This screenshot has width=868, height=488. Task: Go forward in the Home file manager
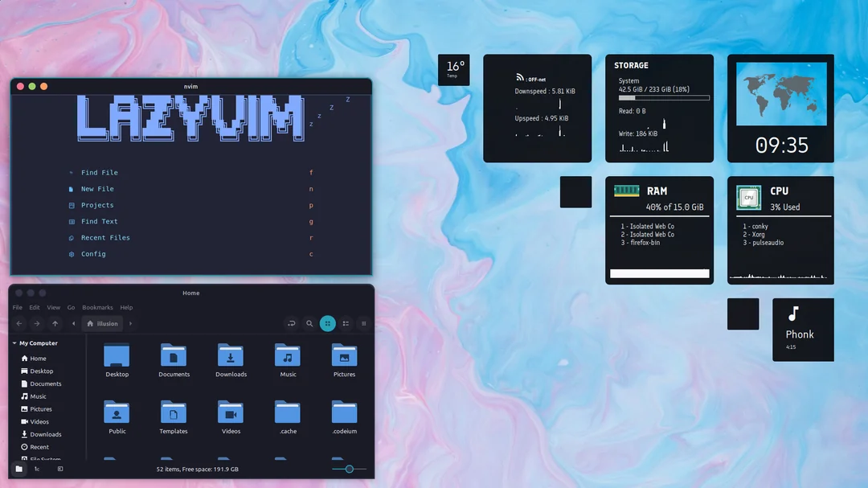[x=36, y=323]
